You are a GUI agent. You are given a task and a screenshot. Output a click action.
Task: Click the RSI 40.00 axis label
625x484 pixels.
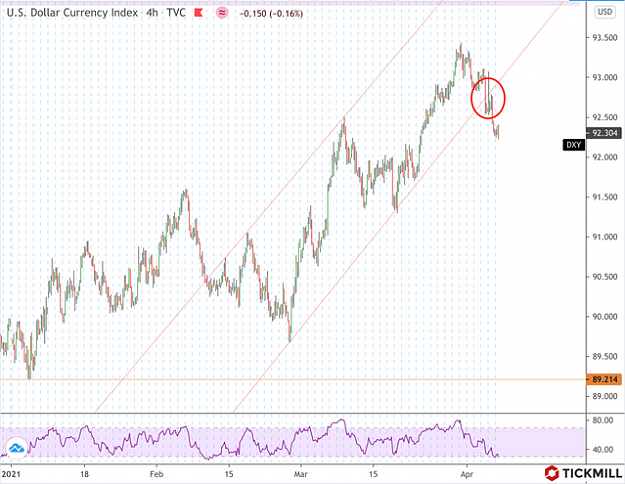point(603,450)
